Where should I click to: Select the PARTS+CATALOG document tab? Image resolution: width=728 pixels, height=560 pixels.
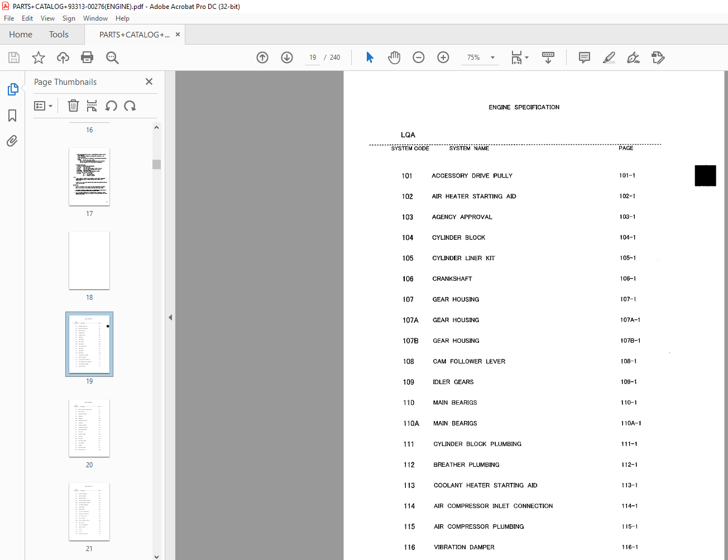tap(135, 35)
